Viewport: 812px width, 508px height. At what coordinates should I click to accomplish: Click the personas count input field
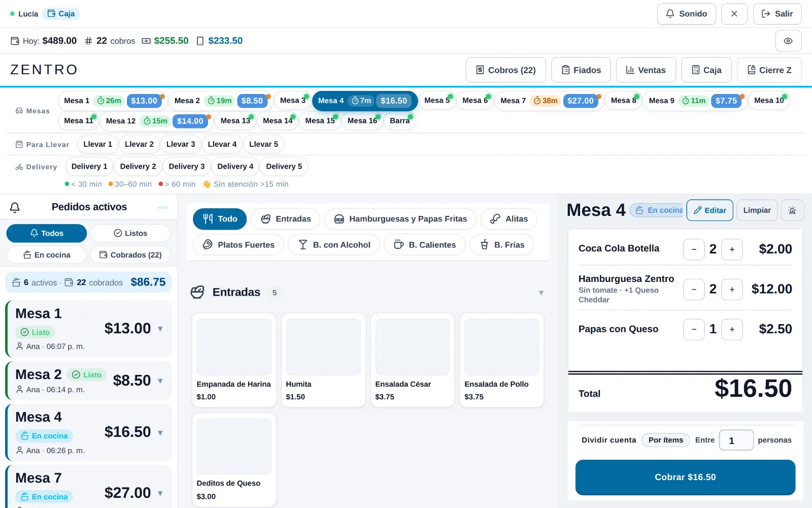[x=736, y=440]
